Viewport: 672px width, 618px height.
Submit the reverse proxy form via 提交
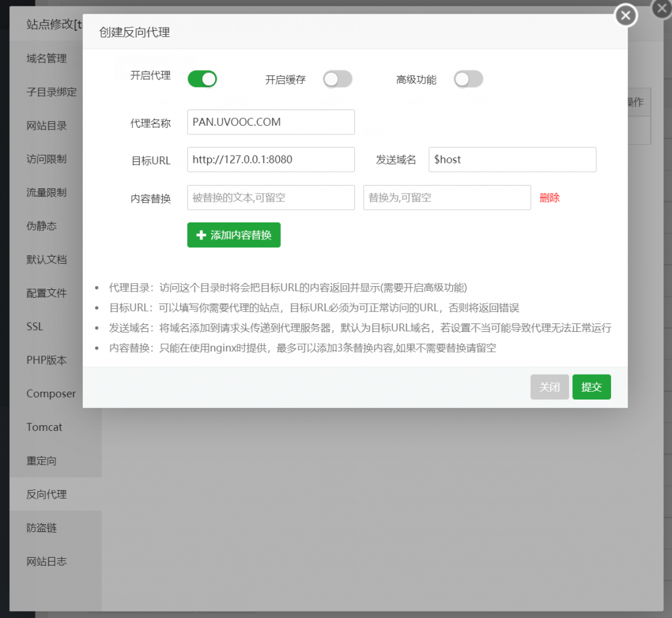(x=591, y=387)
